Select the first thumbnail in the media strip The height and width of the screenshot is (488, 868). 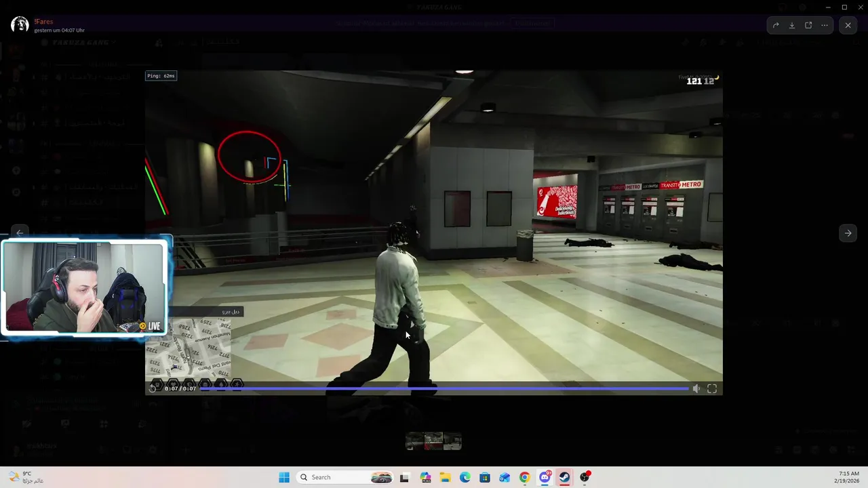coord(414,441)
